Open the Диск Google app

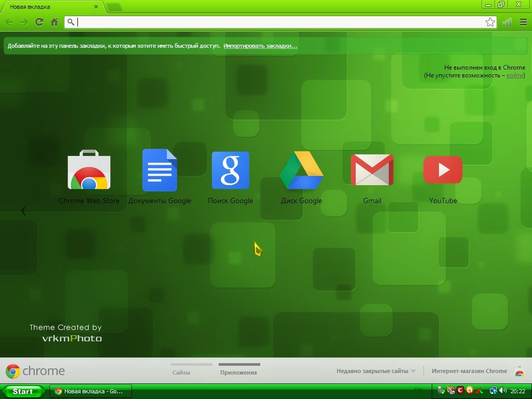(301, 177)
